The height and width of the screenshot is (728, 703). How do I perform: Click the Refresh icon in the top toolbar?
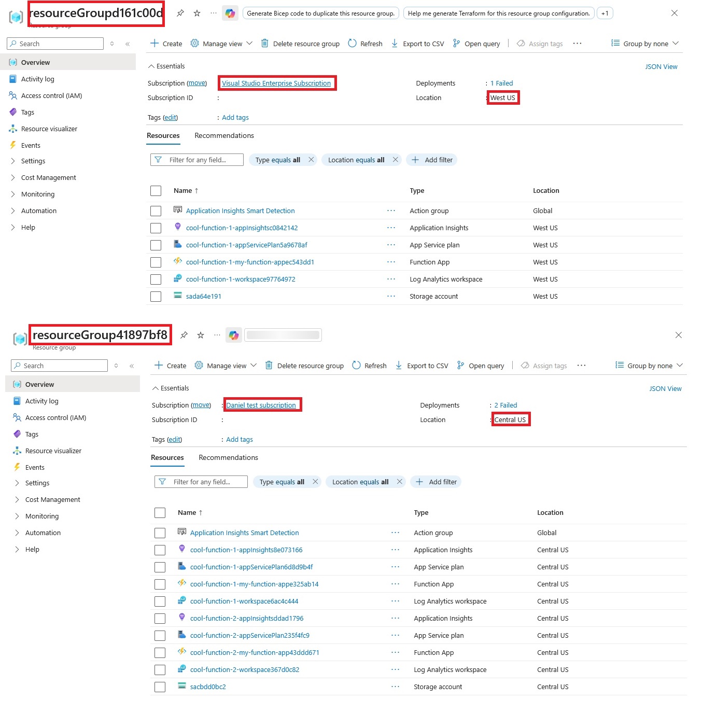(353, 44)
